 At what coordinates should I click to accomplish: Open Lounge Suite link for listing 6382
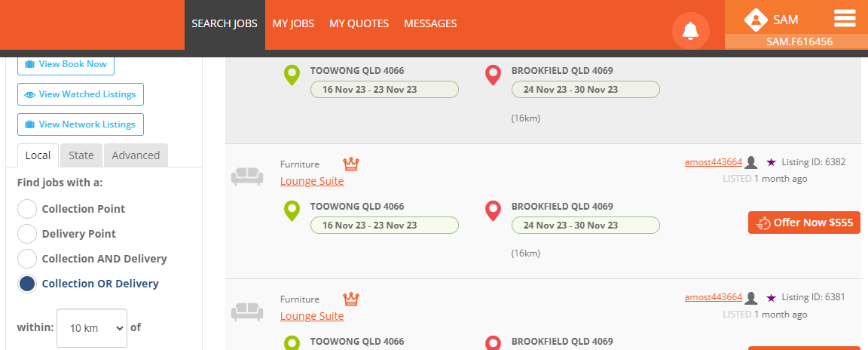click(312, 181)
